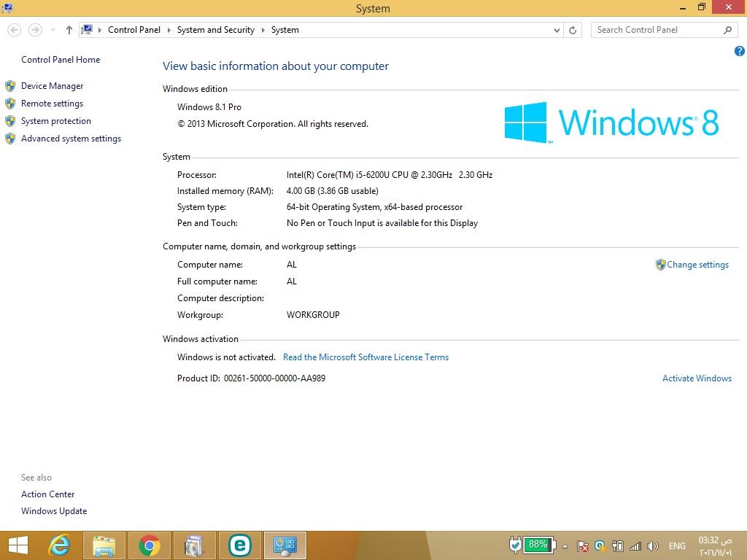Click the 'View basic information about your computer' heading
The height and width of the screenshot is (560, 747).
click(x=276, y=66)
